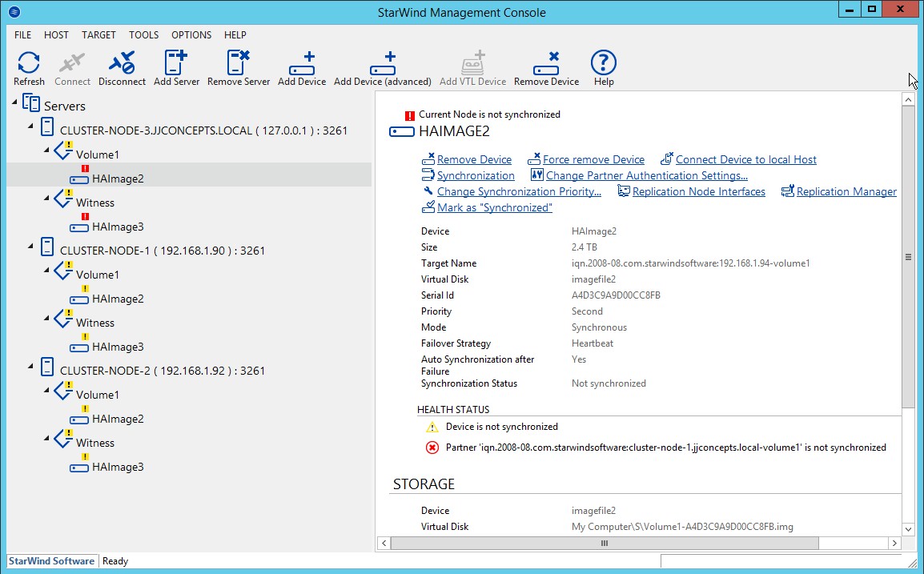924x574 pixels.
Task: Open the TARGET menu
Action: (x=98, y=34)
